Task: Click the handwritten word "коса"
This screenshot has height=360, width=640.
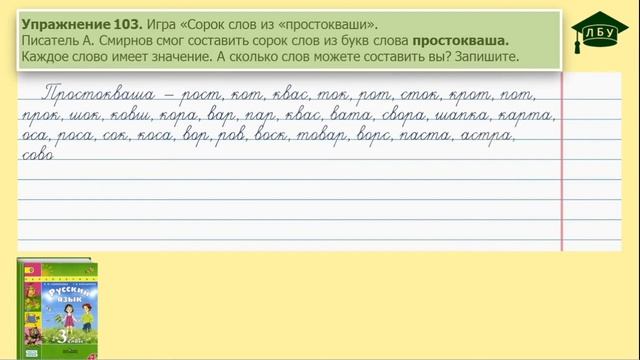Action: (155, 136)
